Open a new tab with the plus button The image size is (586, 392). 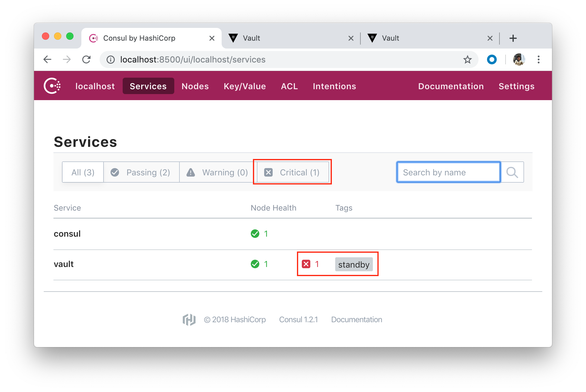pos(513,38)
